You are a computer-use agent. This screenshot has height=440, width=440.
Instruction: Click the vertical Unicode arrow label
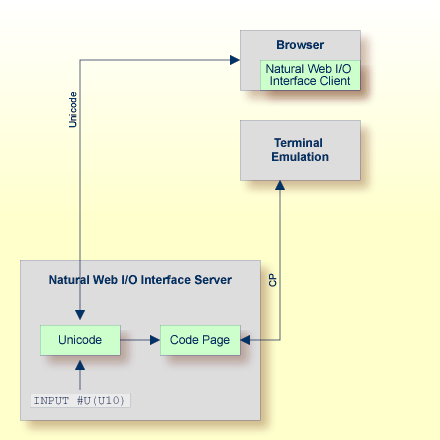73,110
